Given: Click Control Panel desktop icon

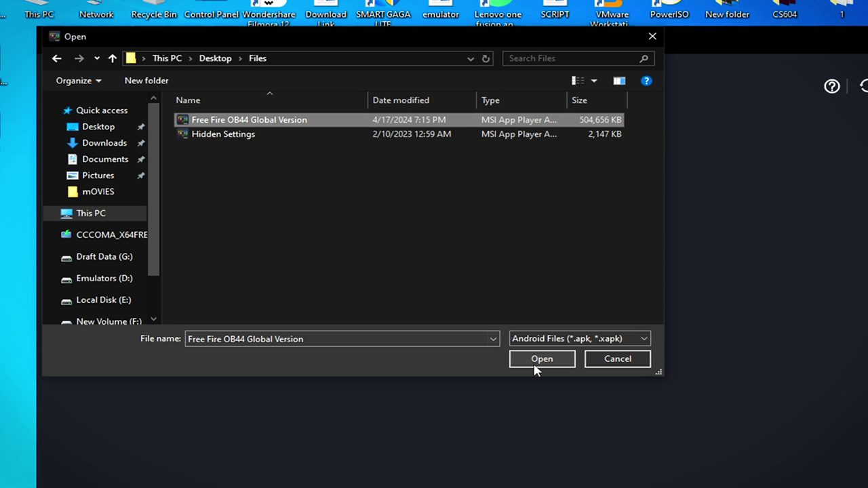Looking at the screenshot, I should [x=212, y=9].
